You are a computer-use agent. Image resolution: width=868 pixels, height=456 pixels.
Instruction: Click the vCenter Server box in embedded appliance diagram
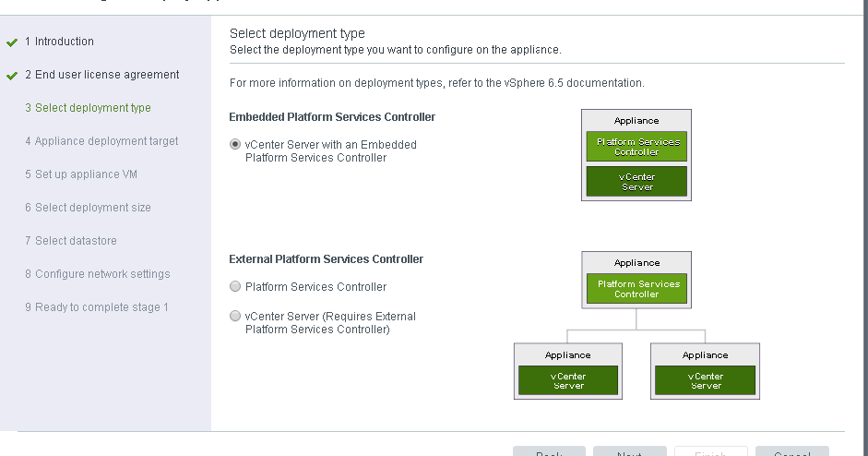[x=636, y=181]
